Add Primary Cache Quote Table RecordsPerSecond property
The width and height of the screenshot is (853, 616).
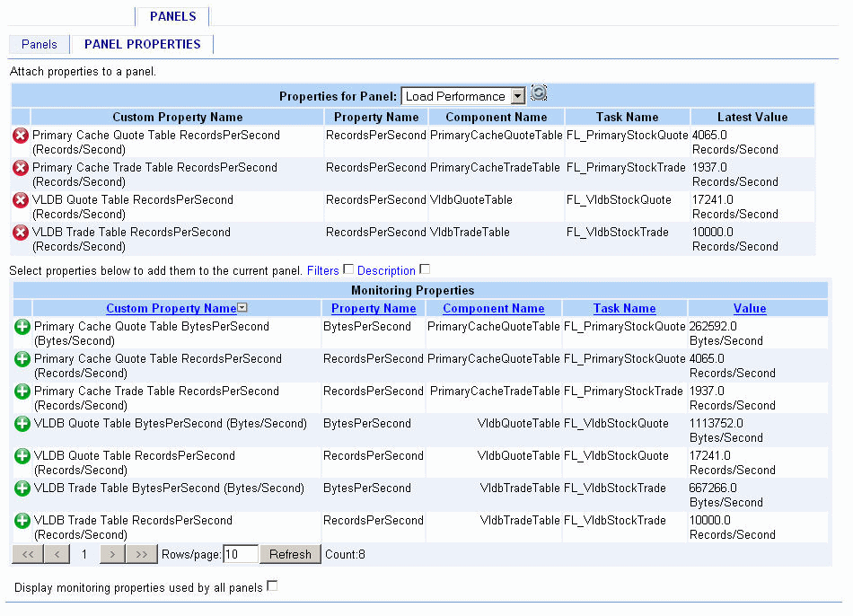pyautogui.click(x=22, y=359)
